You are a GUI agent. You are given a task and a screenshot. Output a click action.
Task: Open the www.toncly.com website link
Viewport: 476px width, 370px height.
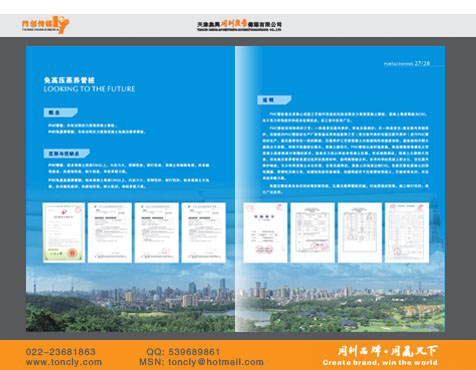(x=64, y=362)
